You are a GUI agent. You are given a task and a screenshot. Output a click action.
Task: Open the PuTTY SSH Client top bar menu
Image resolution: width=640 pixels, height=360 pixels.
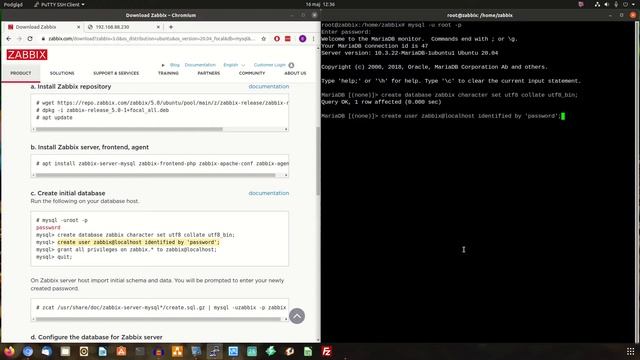[60, 4]
